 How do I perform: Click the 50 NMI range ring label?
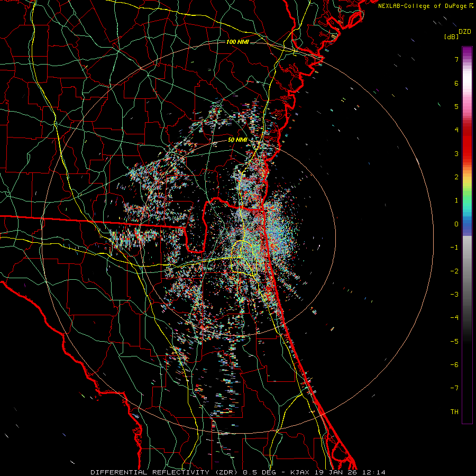tap(237, 140)
